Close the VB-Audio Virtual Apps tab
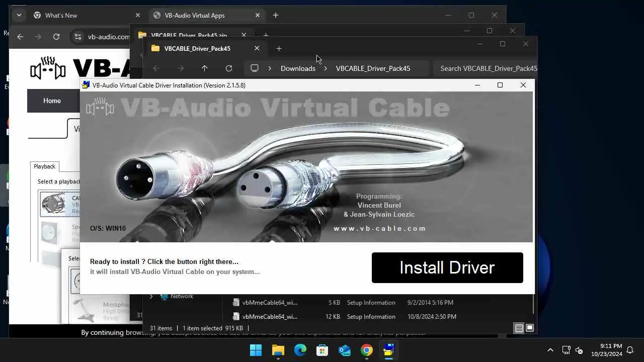This screenshot has width=644, height=362. [258, 15]
